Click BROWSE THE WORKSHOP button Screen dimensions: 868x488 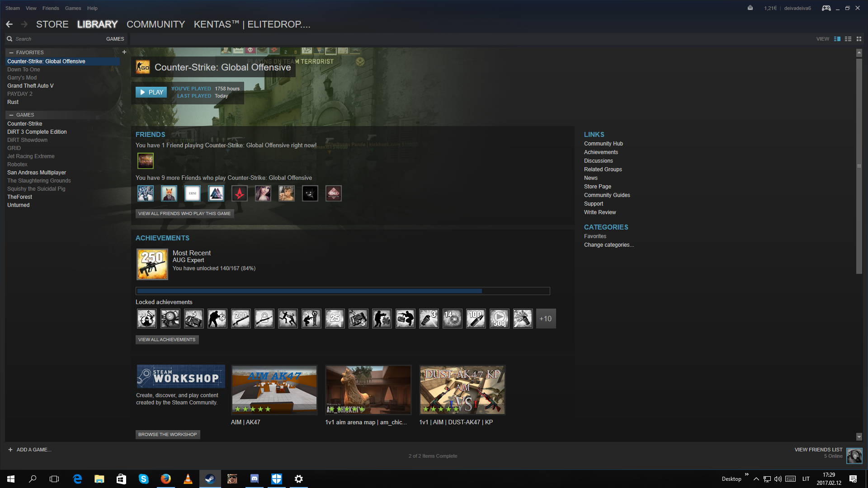coord(168,434)
